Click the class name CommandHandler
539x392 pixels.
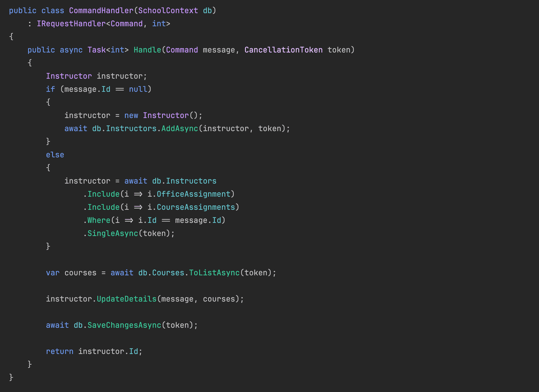point(101,11)
